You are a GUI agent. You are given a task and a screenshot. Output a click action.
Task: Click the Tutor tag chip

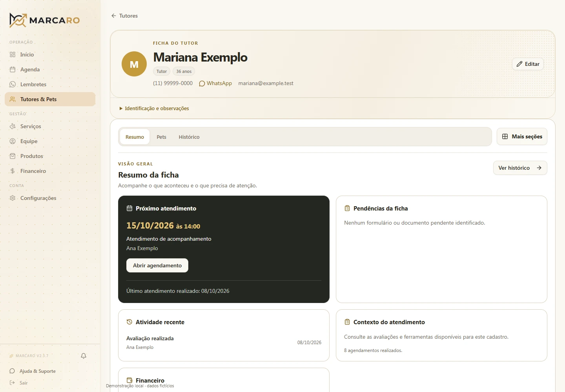162,71
